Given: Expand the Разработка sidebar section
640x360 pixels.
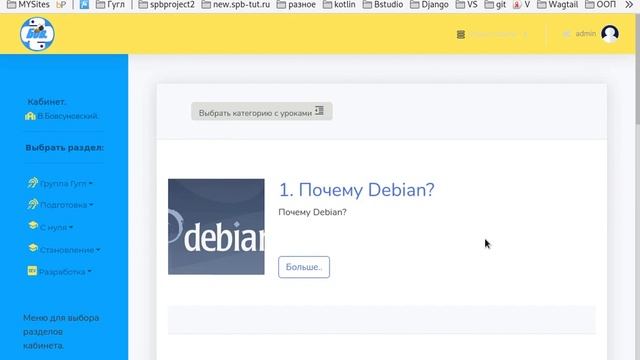Looking at the screenshot, I should pyautogui.click(x=60, y=271).
